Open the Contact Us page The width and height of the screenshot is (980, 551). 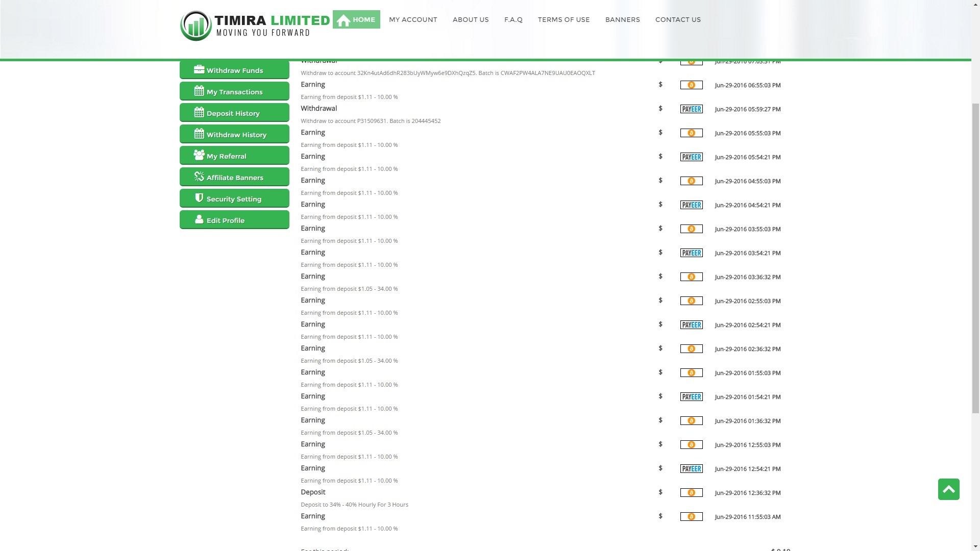tap(678, 20)
